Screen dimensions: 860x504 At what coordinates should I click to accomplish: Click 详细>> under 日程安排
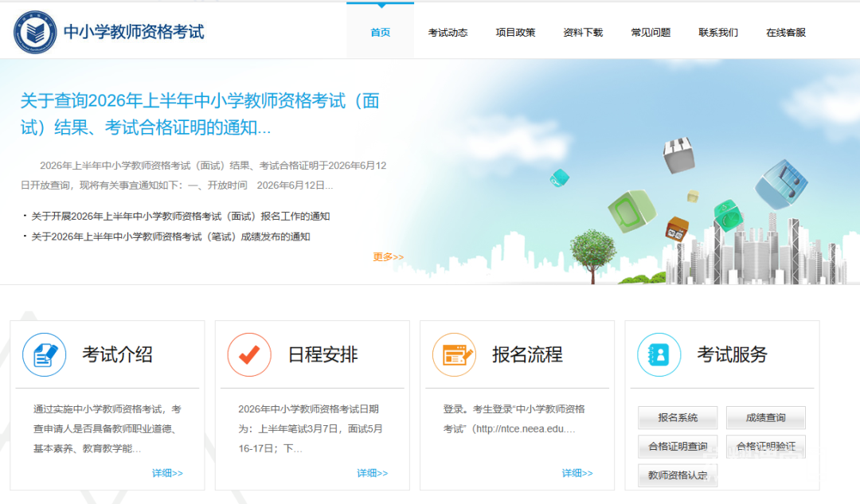coord(373,473)
